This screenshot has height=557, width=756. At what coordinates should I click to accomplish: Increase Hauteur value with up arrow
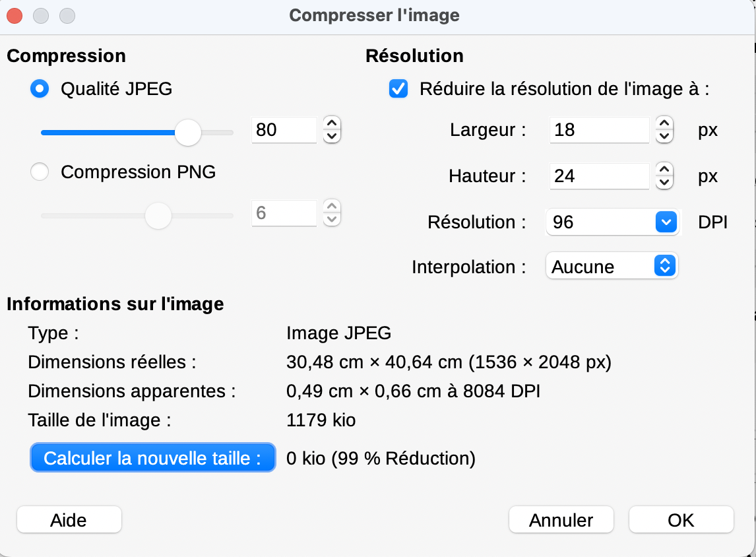point(664,169)
